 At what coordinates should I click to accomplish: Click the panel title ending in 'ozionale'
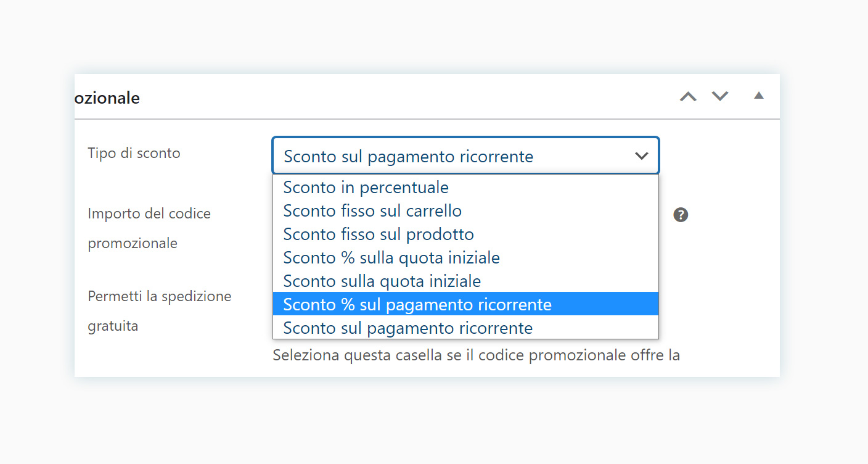(107, 97)
